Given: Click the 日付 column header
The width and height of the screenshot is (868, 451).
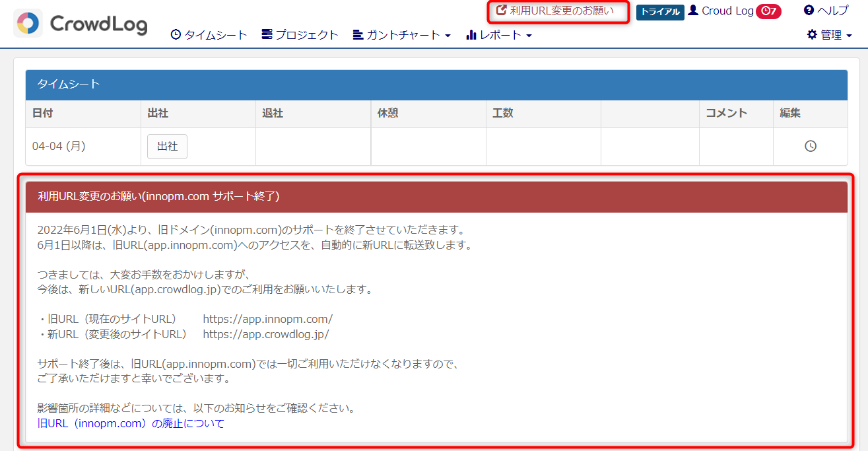Looking at the screenshot, I should click(x=83, y=114).
